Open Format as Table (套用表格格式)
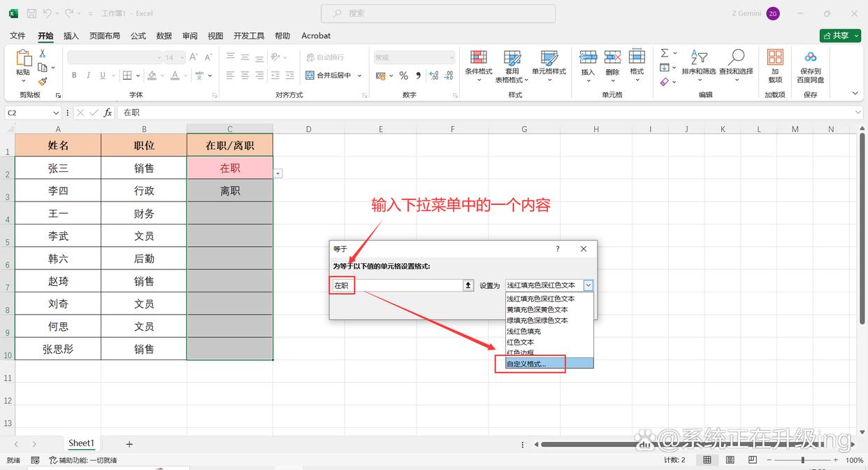The image size is (868, 470). pyautogui.click(x=512, y=66)
